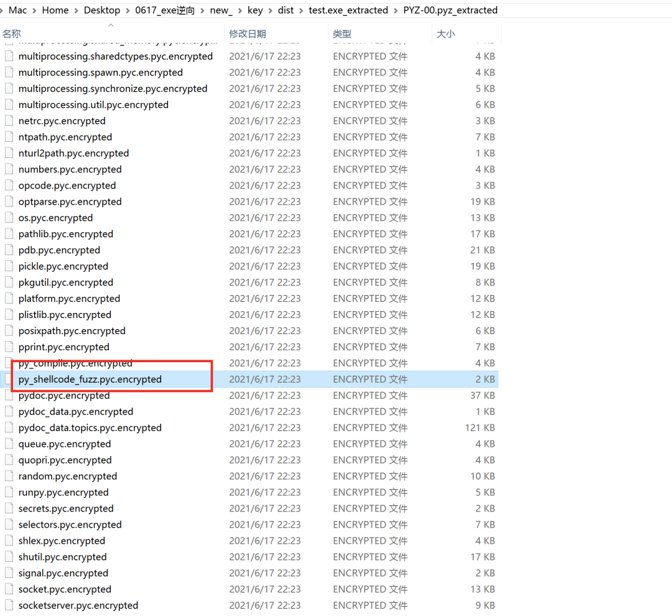Sort by 大小 column header
The height and width of the screenshot is (616, 672).
coord(446,34)
